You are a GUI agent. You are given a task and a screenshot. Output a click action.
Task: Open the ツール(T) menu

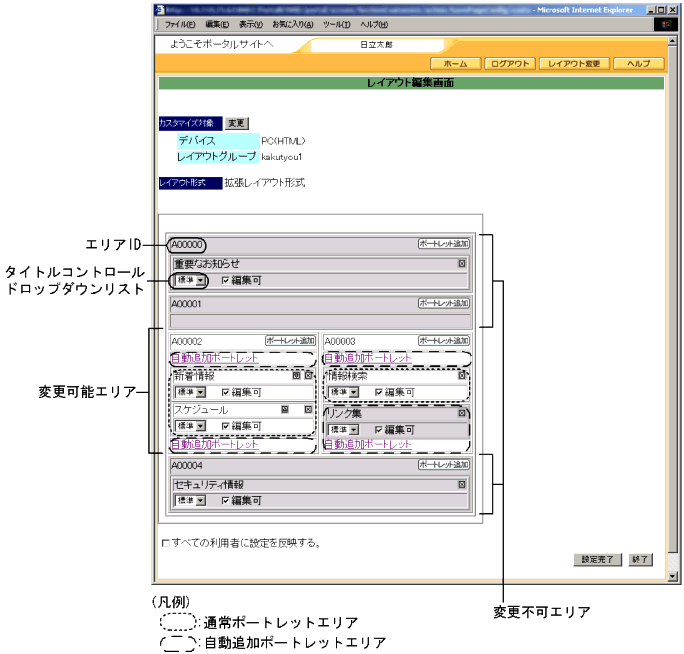pyautogui.click(x=336, y=24)
